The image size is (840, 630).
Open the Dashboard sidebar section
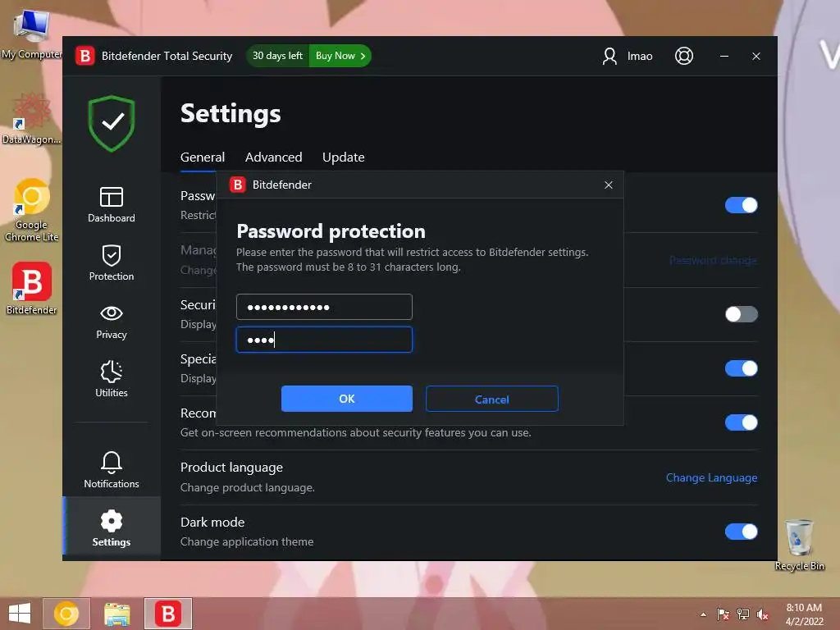[x=112, y=204]
